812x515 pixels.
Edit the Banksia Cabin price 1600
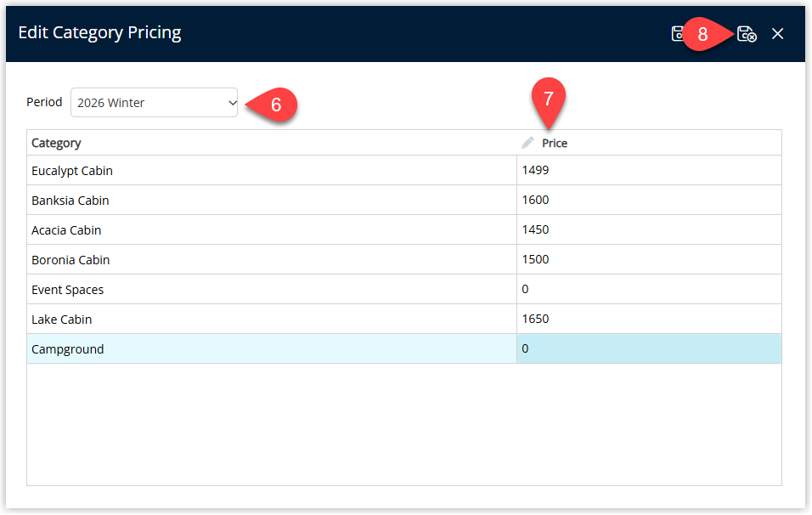point(649,200)
